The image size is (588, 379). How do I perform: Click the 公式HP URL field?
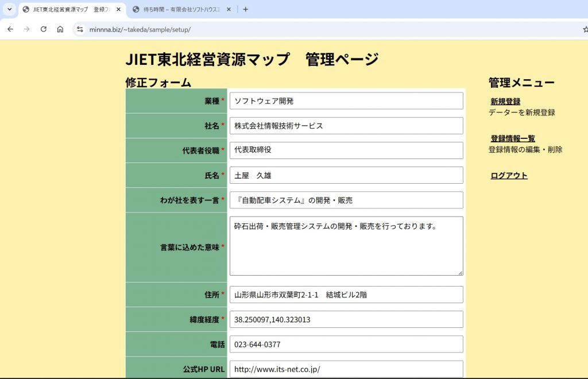346,369
